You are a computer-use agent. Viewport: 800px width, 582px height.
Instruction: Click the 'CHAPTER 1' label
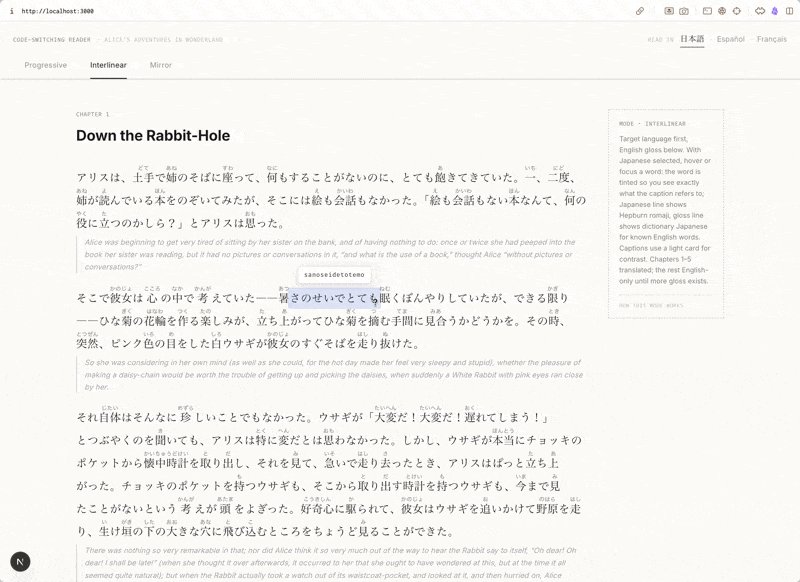coord(92,114)
